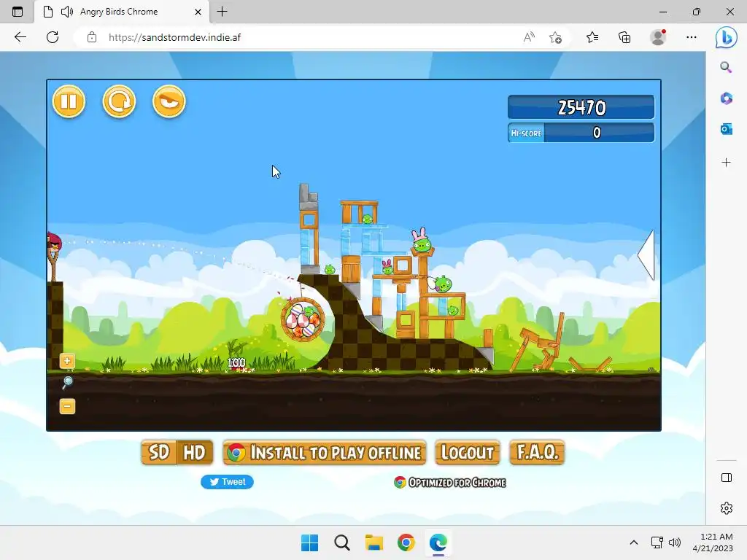Image resolution: width=747 pixels, height=560 pixels.
Task: Open Windows Start menu
Action: (x=309, y=542)
